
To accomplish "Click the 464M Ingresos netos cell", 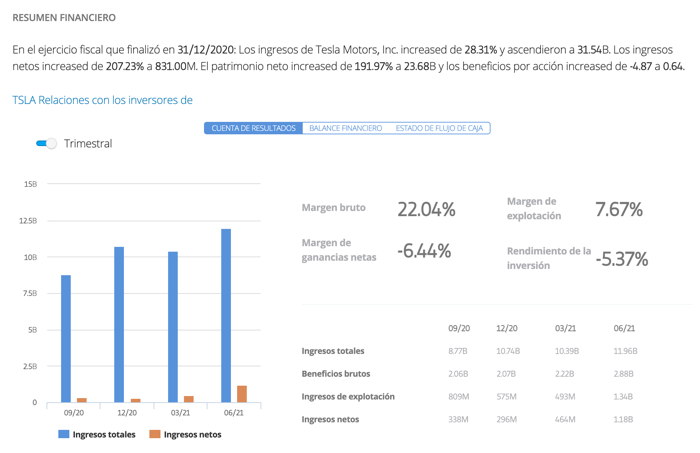I will [565, 420].
